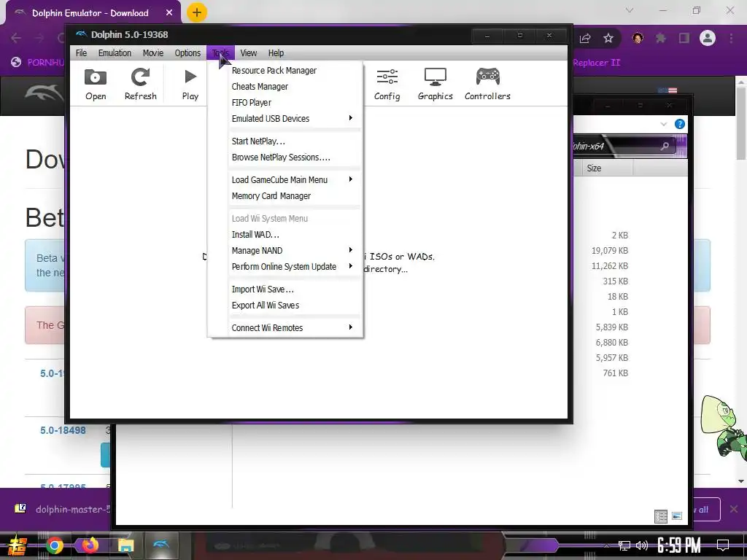
Task: Open the View menu
Action: click(248, 52)
